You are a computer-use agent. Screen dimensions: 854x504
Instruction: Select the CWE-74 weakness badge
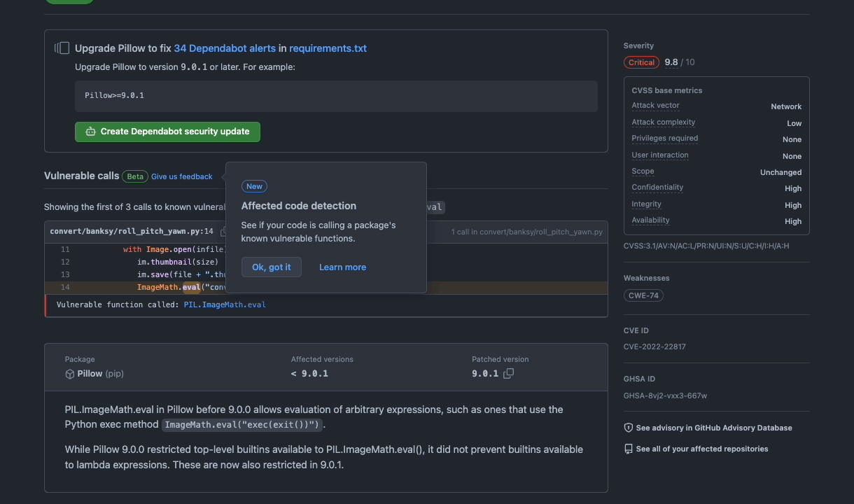(643, 295)
